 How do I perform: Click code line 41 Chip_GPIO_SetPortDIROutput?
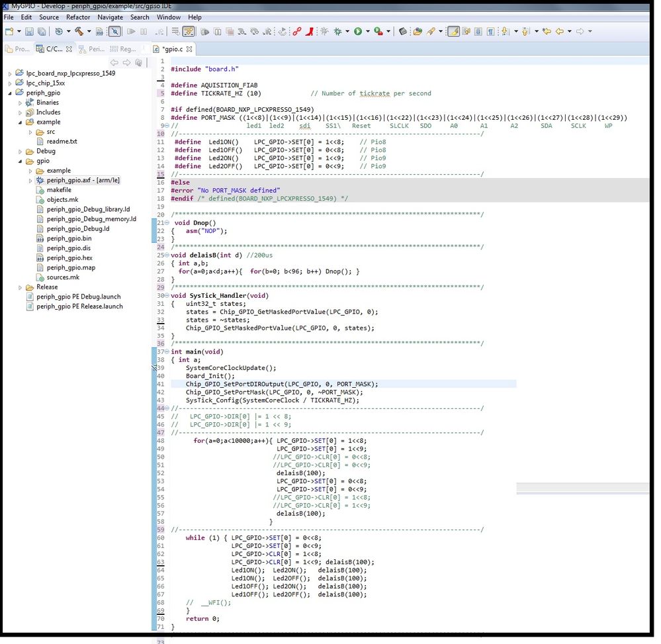[x=282, y=384]
